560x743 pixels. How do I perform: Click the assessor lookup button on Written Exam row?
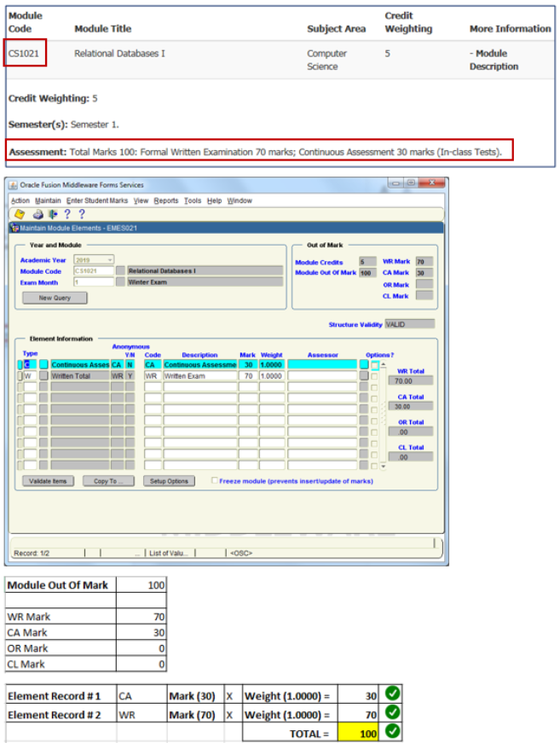point(363,376)
